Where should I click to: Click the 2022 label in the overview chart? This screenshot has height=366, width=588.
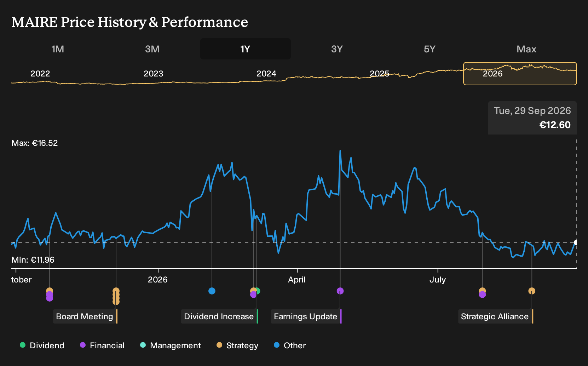point(40,74)
